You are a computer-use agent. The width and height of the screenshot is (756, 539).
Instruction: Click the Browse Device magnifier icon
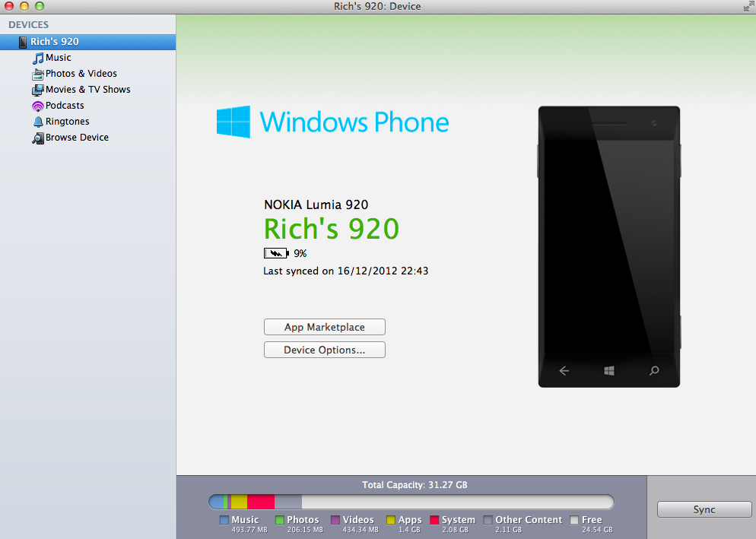[37, 137]
